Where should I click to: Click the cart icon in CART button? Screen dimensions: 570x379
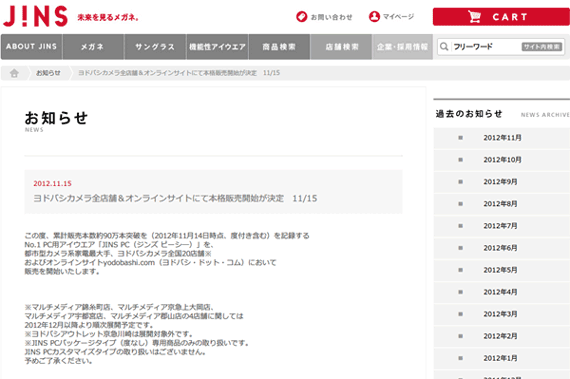474,17
